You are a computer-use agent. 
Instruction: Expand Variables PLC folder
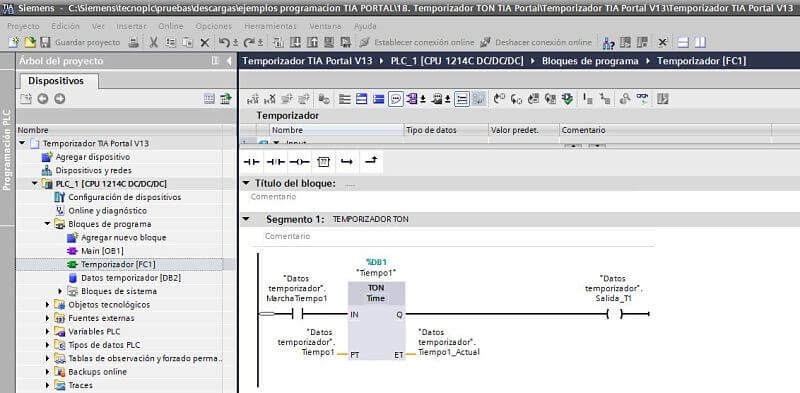pos(47,332)
